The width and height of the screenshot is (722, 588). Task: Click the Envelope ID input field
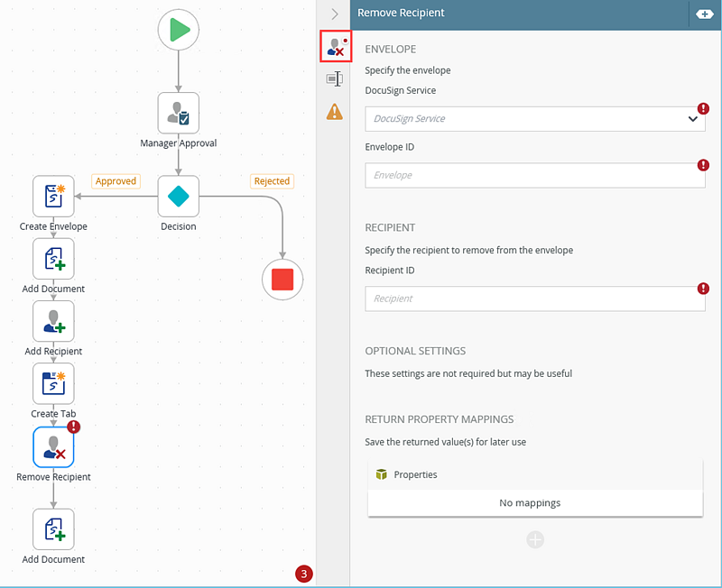536,175
